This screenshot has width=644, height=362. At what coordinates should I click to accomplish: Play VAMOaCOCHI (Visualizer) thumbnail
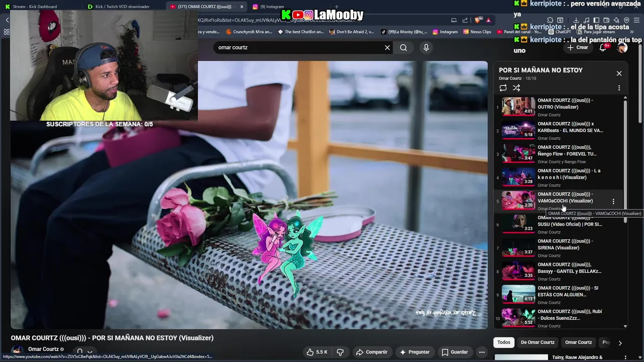click(x=518, y=201)
